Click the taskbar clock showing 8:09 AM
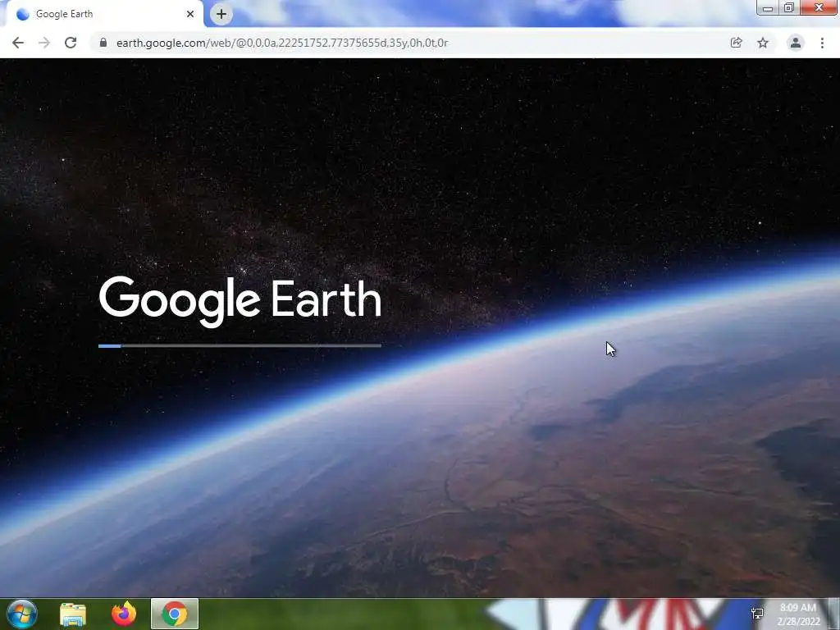 click(798, 614)
